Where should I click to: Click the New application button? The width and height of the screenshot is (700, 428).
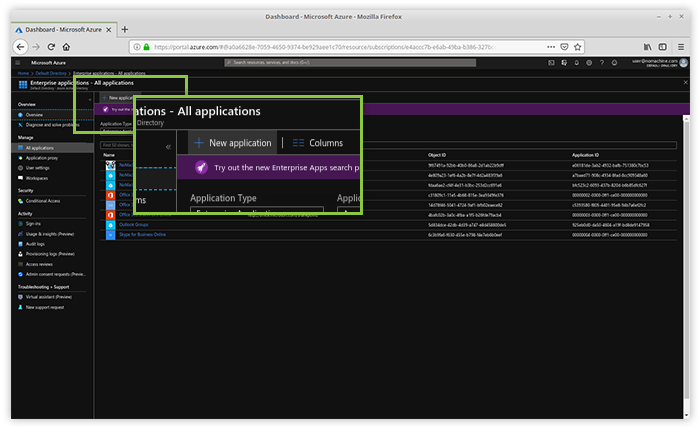(232, 143)
